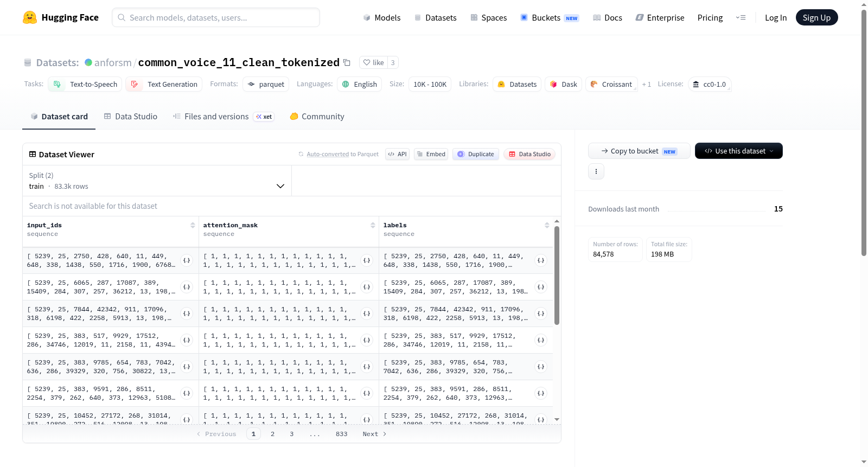Image resolution: width=868 pixels, height=467 pixels.
Task: Click the Duplicate button
Action: coord(476,154)
